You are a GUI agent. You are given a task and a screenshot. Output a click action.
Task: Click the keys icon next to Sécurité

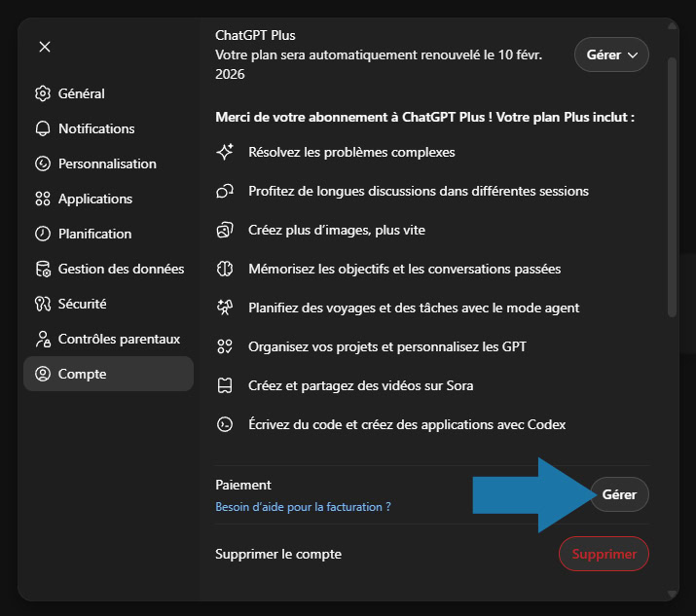pos(43,304)
